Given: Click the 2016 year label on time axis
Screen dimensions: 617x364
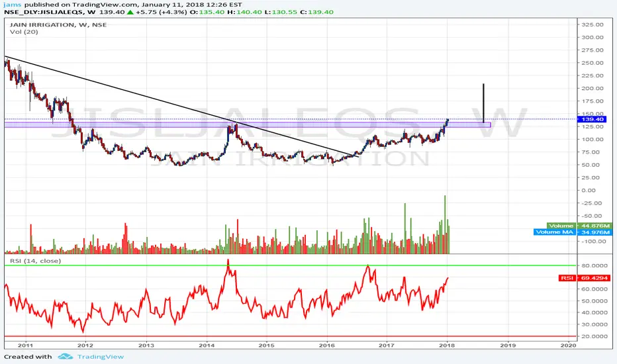Looking at the screenshot, I should pos(326,345).
